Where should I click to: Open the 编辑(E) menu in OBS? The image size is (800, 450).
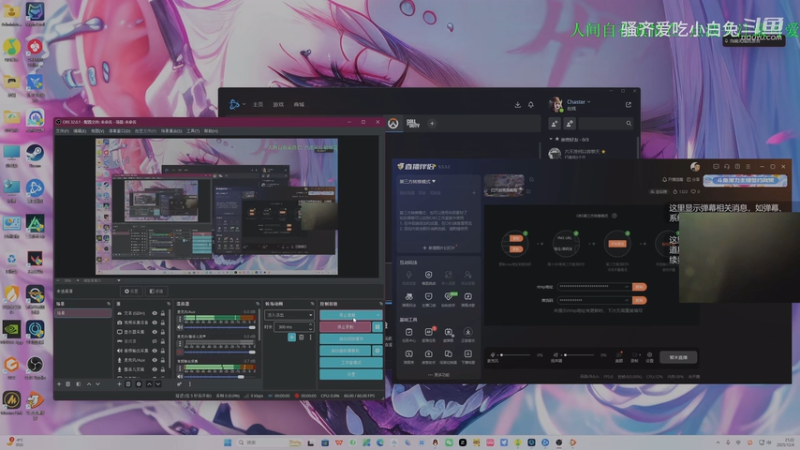(80, 131)
